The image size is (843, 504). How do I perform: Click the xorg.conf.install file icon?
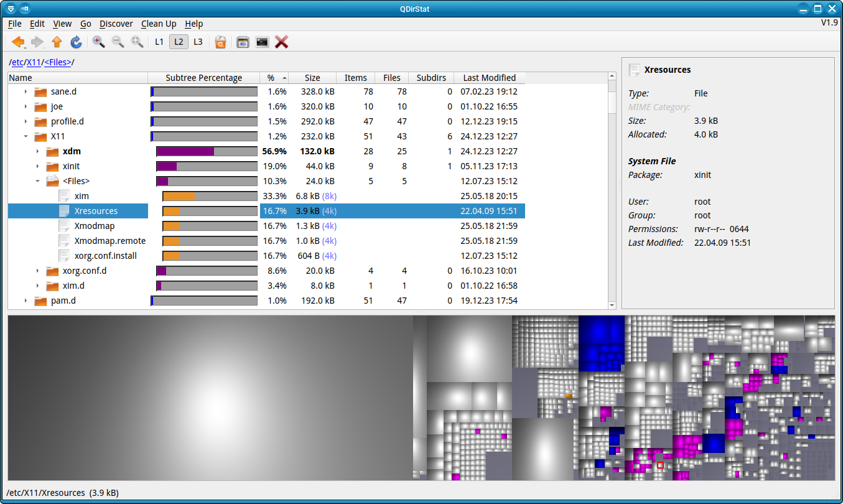point(64,256)
